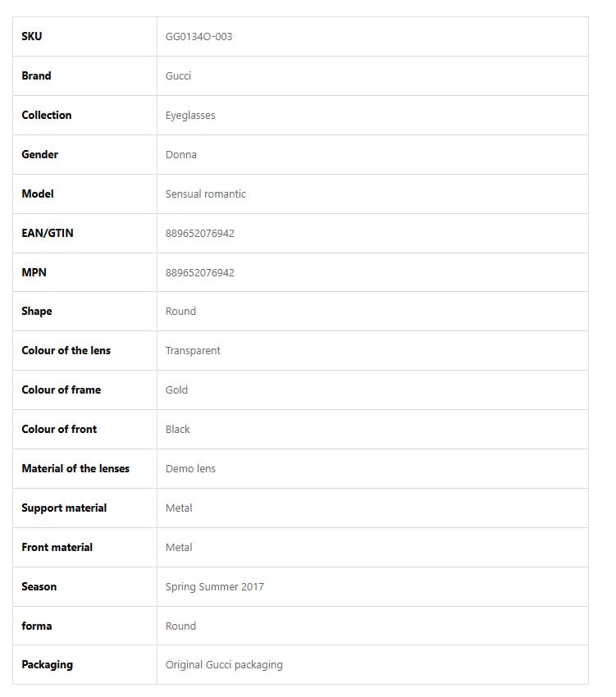Select the Shape row's Round value

(180, 312)
